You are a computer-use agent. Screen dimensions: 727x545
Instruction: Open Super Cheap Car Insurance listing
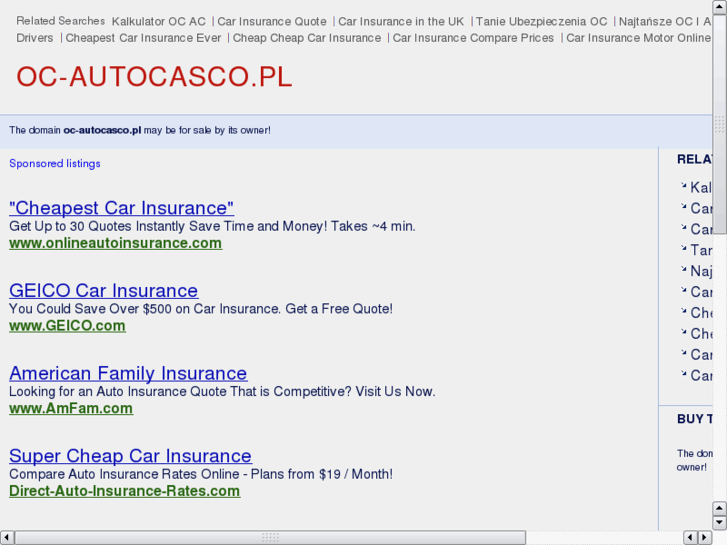click(x=130, y=456)
